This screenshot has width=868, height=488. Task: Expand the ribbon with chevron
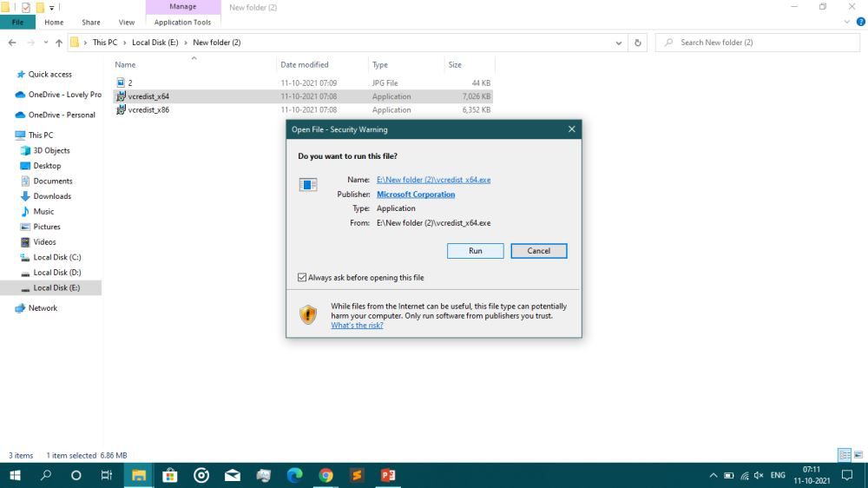(846, 23)
